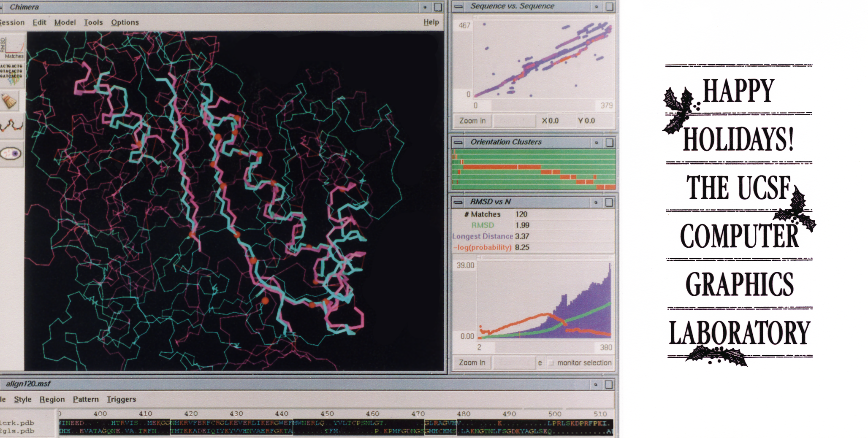The image size is (868, 438).
Task: Click the backbone chain trace tool icon
Action: click(11, 126)
